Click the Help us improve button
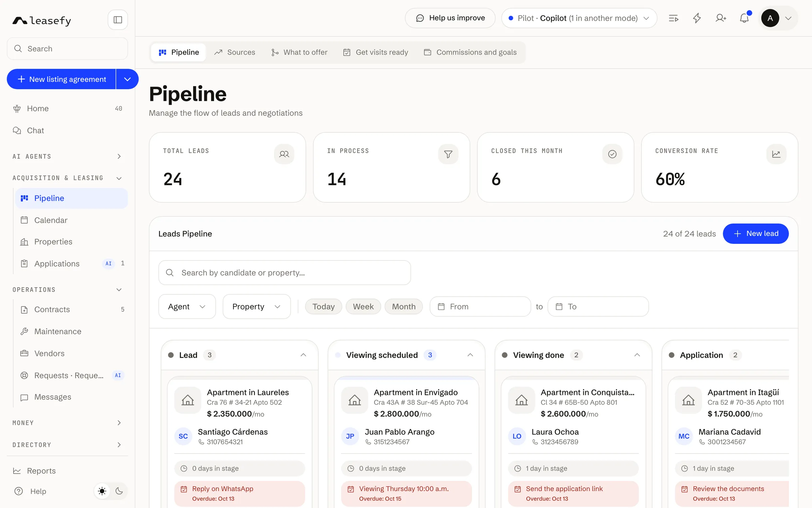This screenshot has height=508, width=812. click(450, 18)
